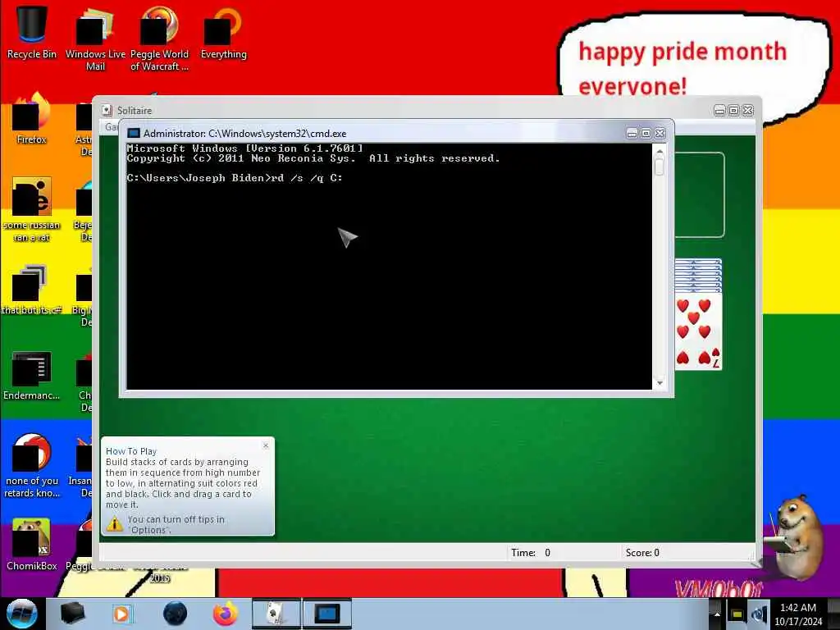Maximize the Solitaire window

[x=734, y=111]
